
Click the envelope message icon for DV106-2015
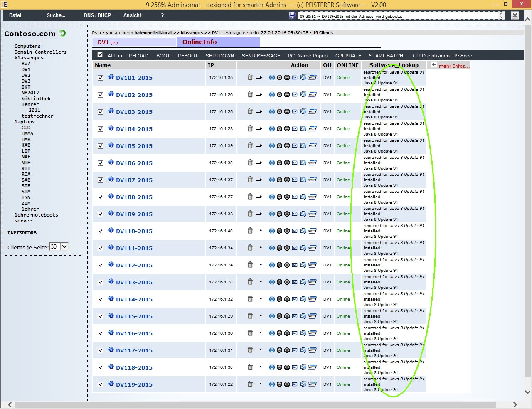(295, 163)
